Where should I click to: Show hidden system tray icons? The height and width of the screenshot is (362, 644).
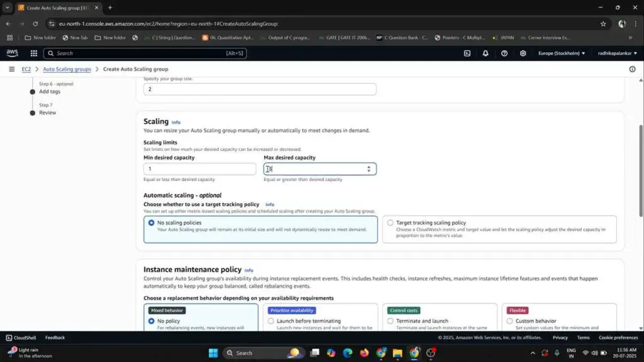(x=533, y=353)
